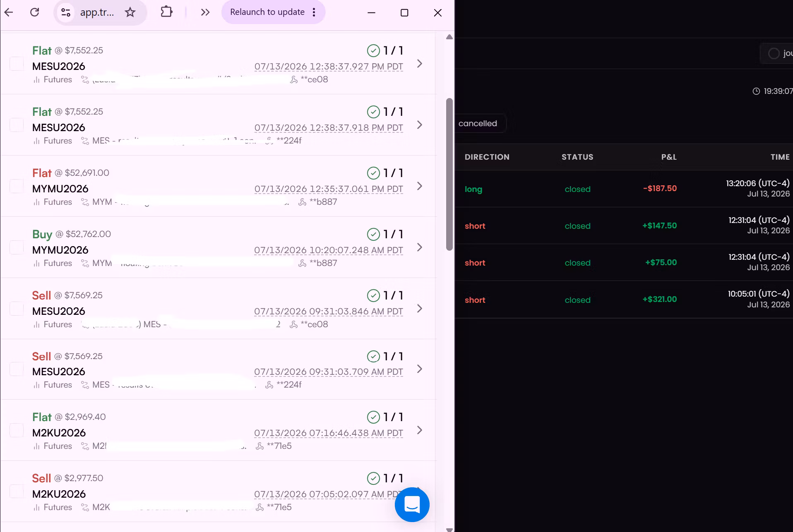The height and width of the screenshot is (532, 793).
Task: Click Futures chart icon on Flat $52,691.00 row
Action: (36, 202)
